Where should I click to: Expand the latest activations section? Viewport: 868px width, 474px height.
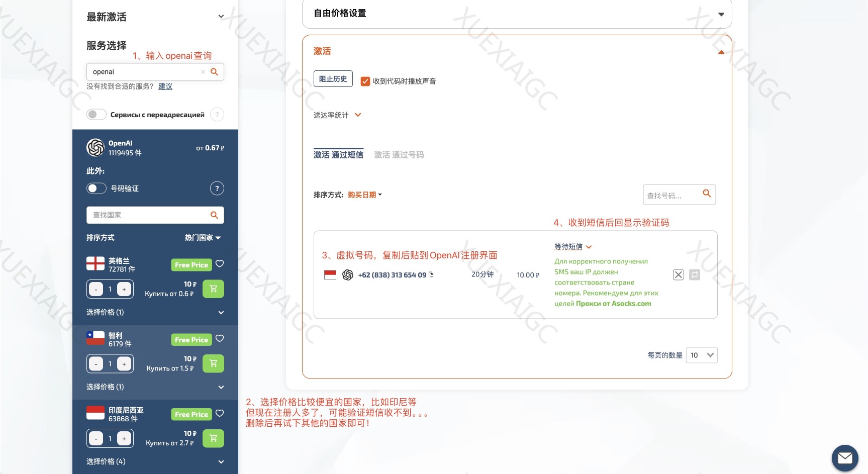[221, 17]
